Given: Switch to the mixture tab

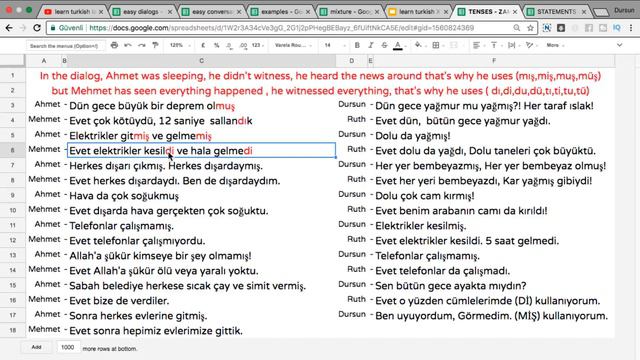Looking at the screenshot, I should pyautogui.click(x=349, y=12).
